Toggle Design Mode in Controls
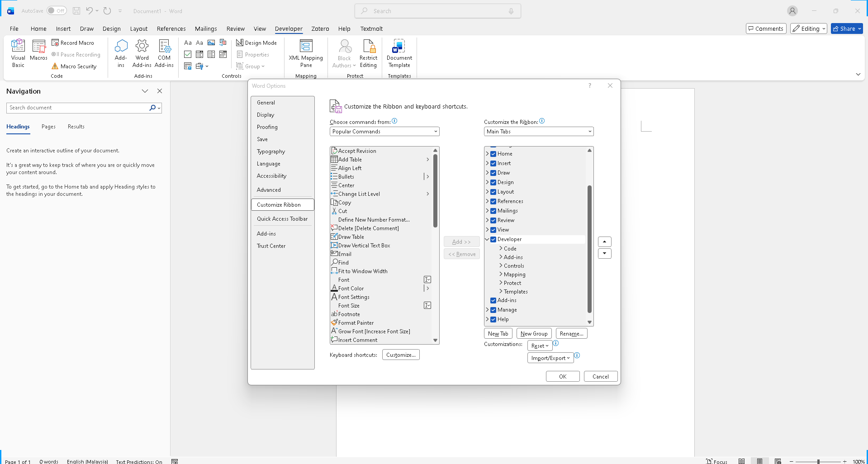Viewport: 868px width, 464px height. [256, 43]
